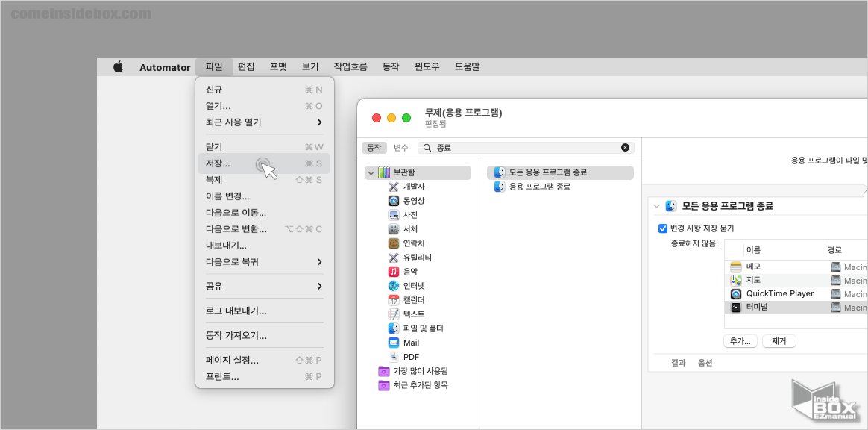Choose 저장... from the 파일 menu
Screen dimensions: 868x430
264,163
